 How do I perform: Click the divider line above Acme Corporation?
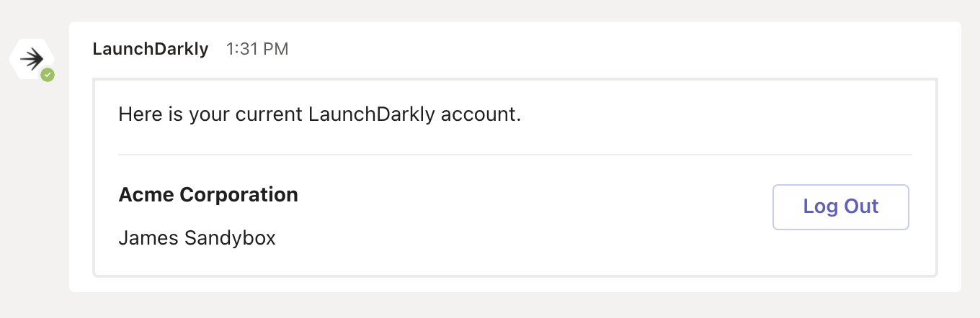pyautogui.click(x=514, y=155)
